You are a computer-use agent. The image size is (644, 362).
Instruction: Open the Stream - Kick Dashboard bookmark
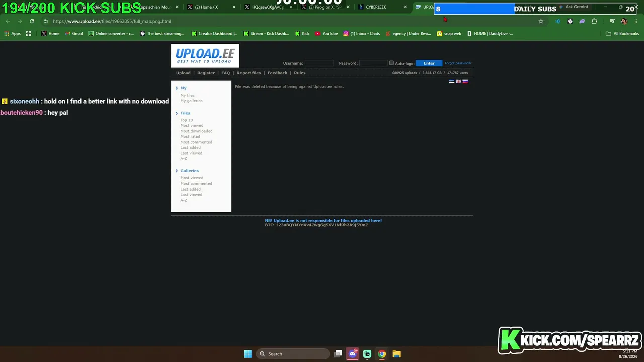(x=266, y=34)
